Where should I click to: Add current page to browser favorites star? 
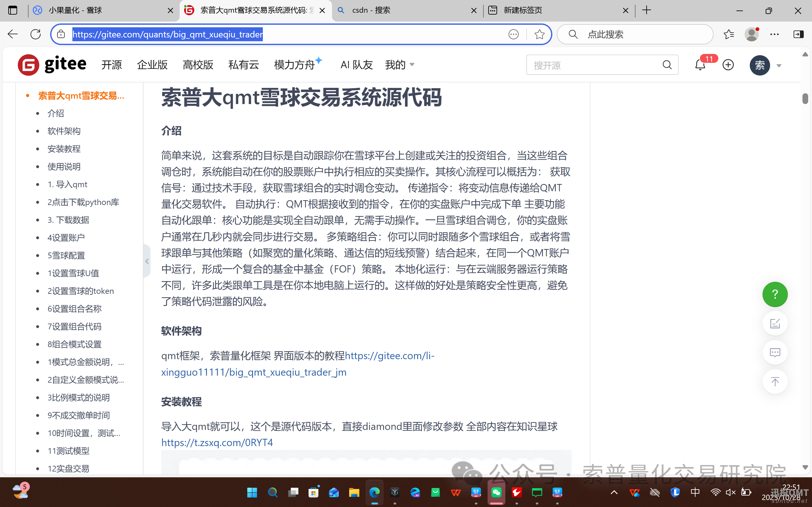[x=539, y=34]
